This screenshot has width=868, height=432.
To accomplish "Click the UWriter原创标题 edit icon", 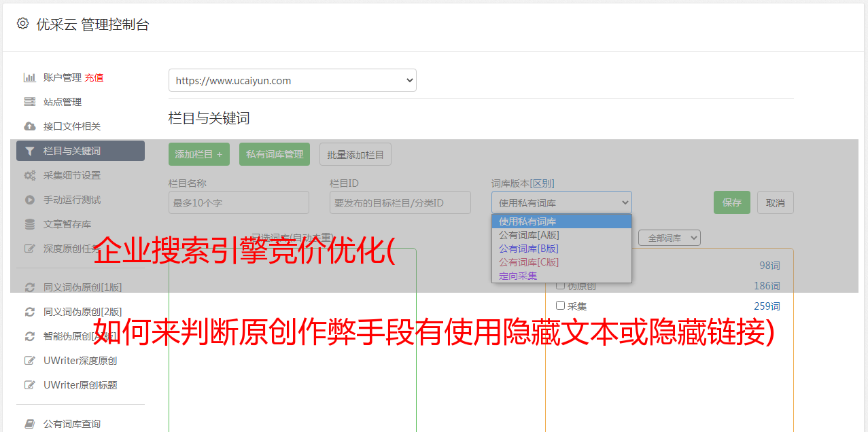I will pyautogui.click(x=29, y=385).
